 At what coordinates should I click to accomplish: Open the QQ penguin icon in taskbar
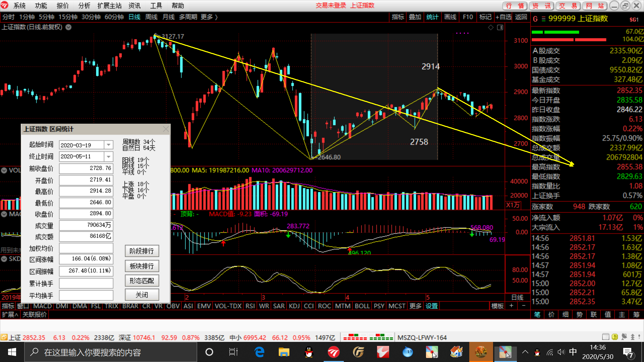click(x=309, y=352)
